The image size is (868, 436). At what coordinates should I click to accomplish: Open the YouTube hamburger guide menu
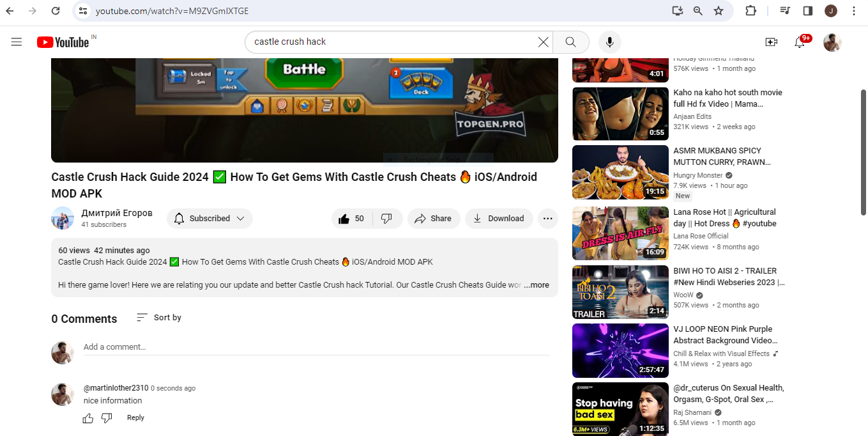point(17,42)
